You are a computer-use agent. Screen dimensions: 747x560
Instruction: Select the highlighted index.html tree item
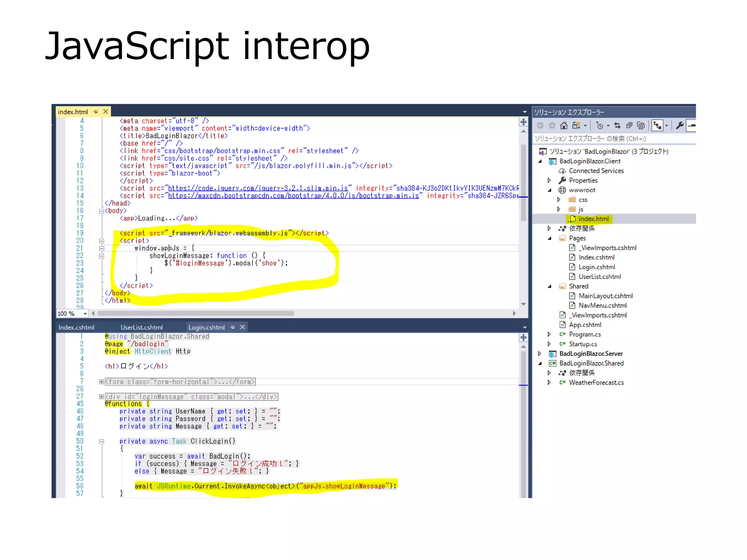pos(593,219)
